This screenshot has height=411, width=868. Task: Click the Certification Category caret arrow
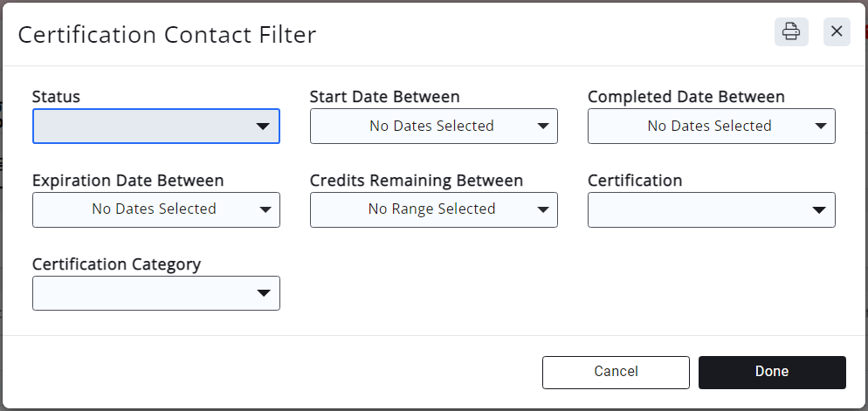click(265, 294)
